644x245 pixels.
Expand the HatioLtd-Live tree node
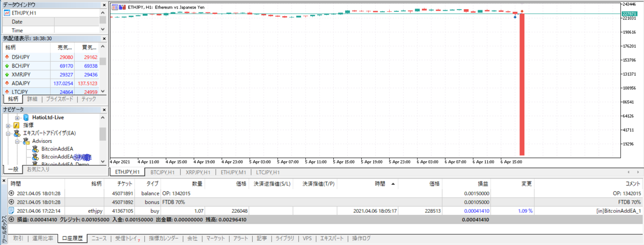coord(18,117)
